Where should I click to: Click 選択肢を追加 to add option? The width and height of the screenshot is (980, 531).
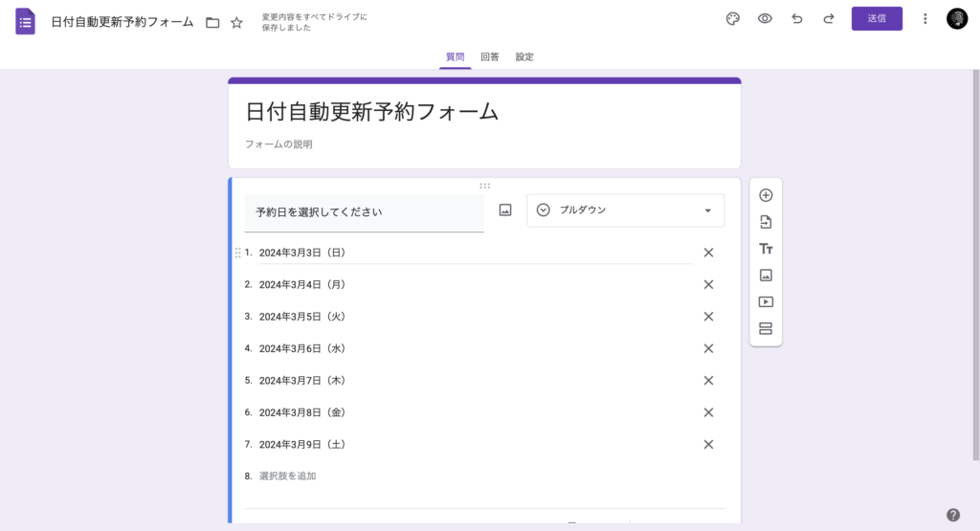(287, 476)
